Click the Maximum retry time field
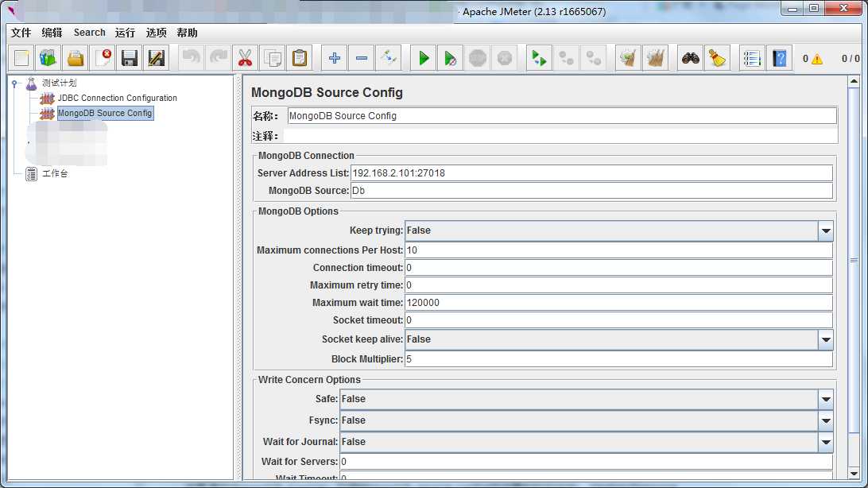 coord(618,285)
